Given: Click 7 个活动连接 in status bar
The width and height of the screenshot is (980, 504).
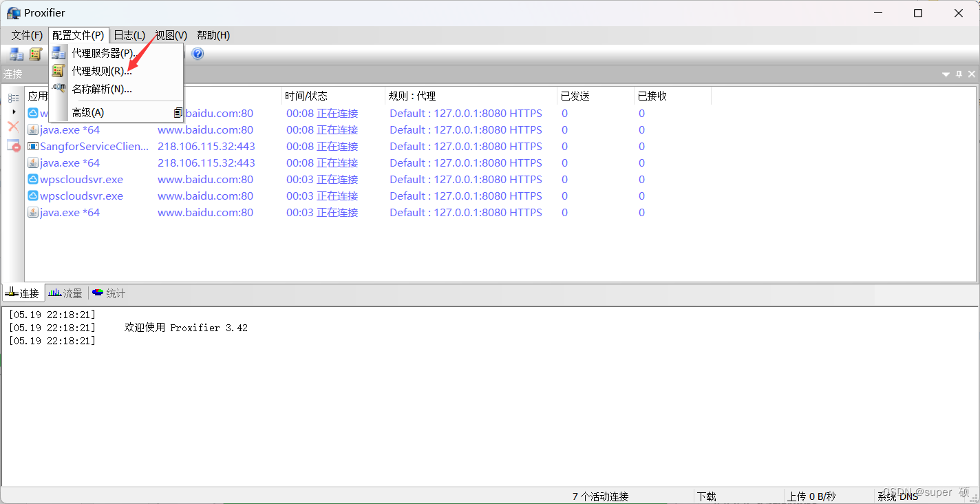Looking at the screenshot, I should (600, 496).
